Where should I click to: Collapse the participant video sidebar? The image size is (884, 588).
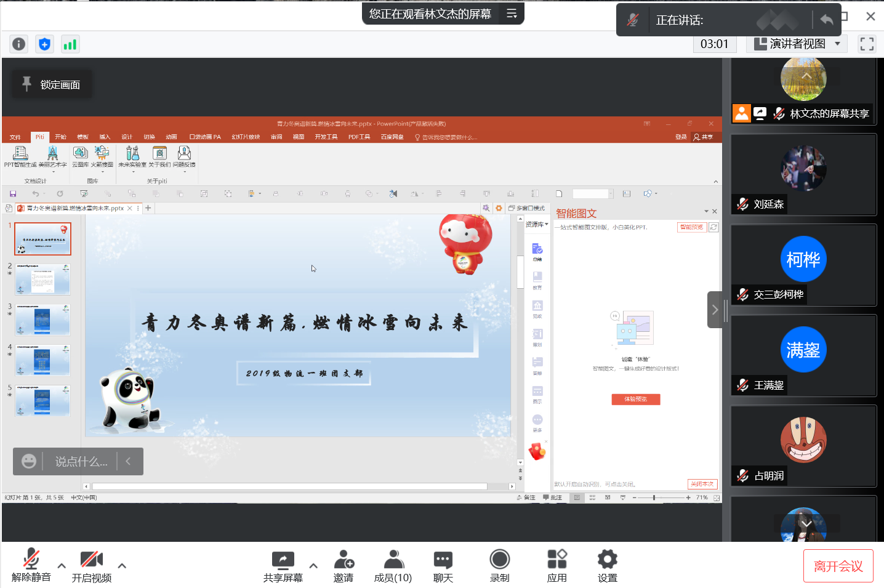(714, 310)
